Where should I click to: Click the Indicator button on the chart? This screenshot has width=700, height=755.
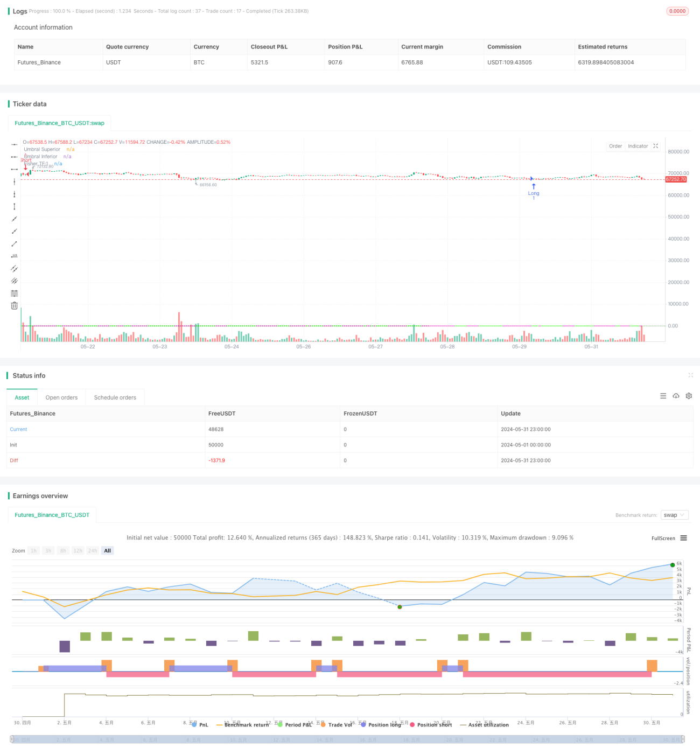638,146
